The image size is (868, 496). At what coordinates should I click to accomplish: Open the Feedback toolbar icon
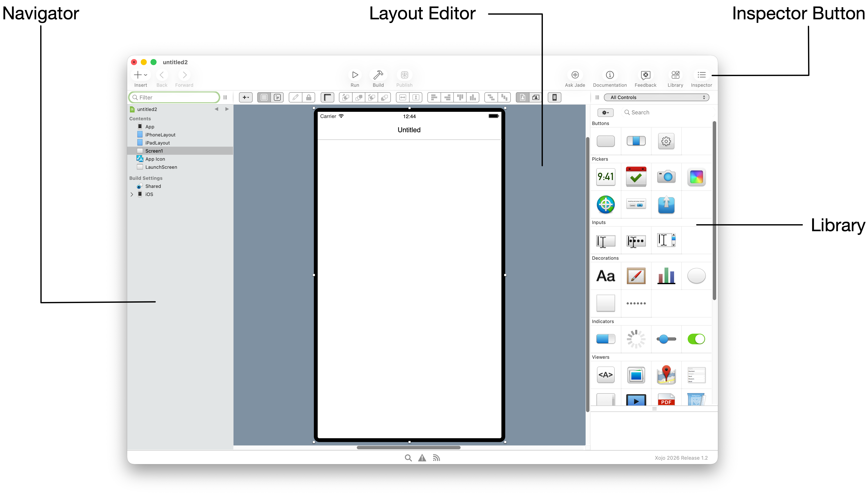pos(645,75)
